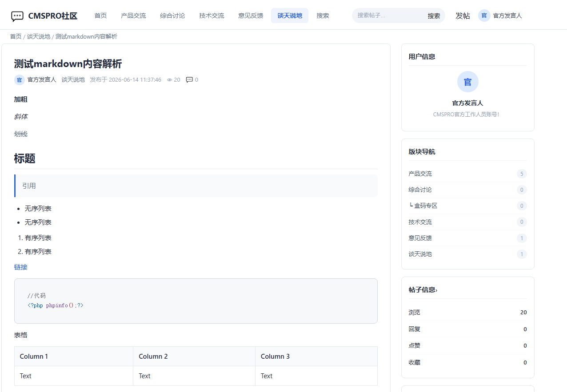The height and width of the screenshot is (392, 567).
Task: Click the CMSPRO官方工作人员账号 description text
Action: coord(467,115)
